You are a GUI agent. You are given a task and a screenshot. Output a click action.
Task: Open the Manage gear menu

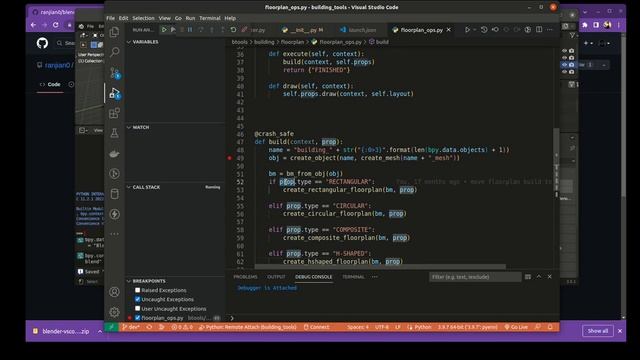pos(115,312)
